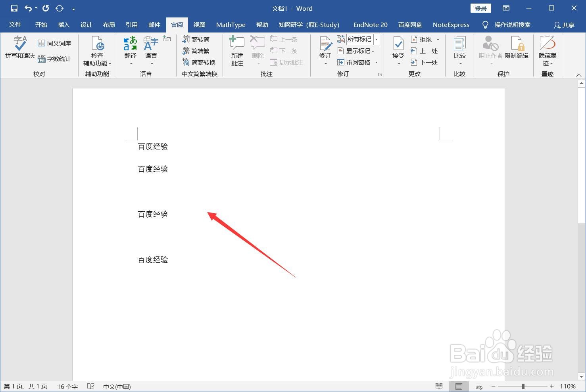Collapse the ribbon with the chevron
586x392 pixels.
pyautogui.click(x=578, y=75)
